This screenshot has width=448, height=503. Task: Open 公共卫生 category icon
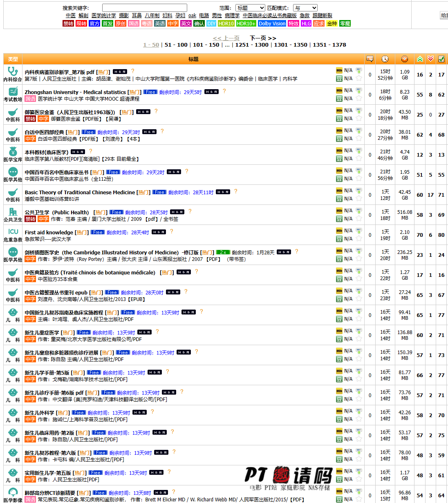[13, 212]
